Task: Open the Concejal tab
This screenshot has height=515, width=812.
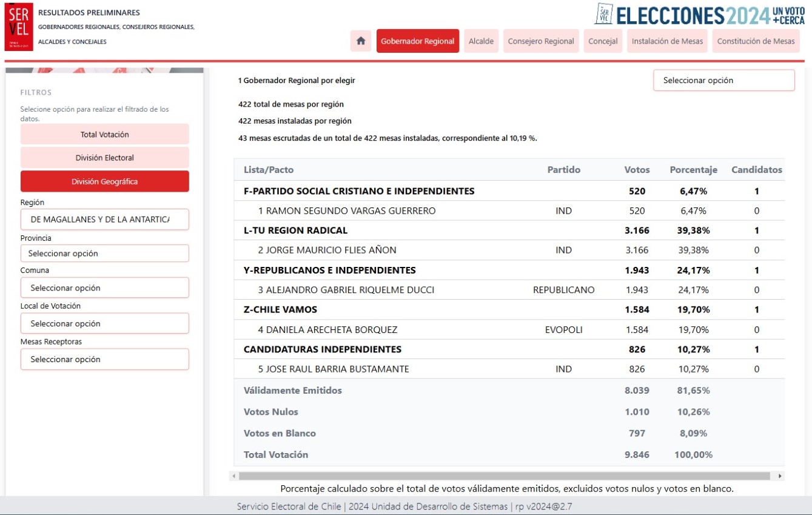Action: pyautogui.click(x=603, y=41)
